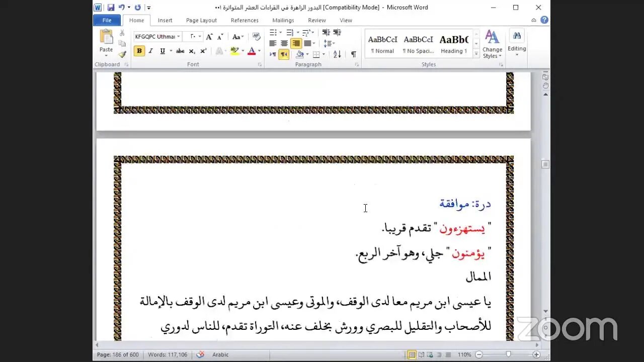Viewport: 644px width, 362px height.
Task: Click the Cut scissors icon
Action: (x=122, y=33)
